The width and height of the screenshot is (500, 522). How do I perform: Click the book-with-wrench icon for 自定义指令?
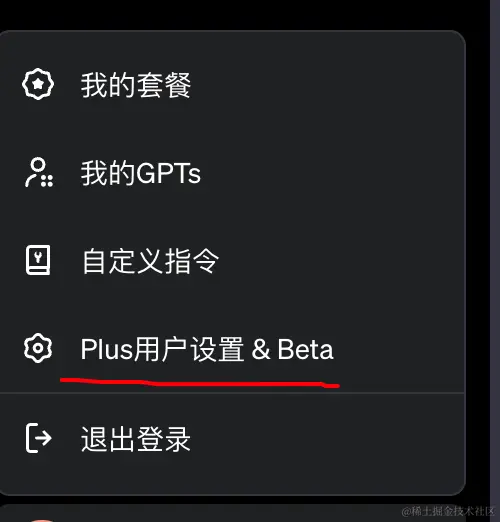click(x=38, y=260)
